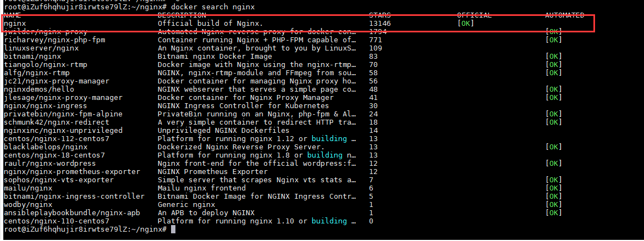Click the star count 5
Viewport: 644px width, 241px height.
[371, 195]
